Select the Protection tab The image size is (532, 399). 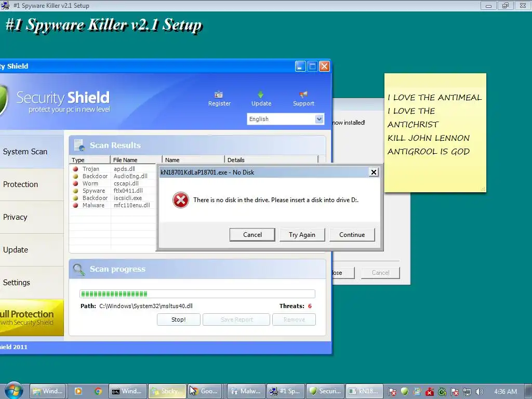coord(32,184)
